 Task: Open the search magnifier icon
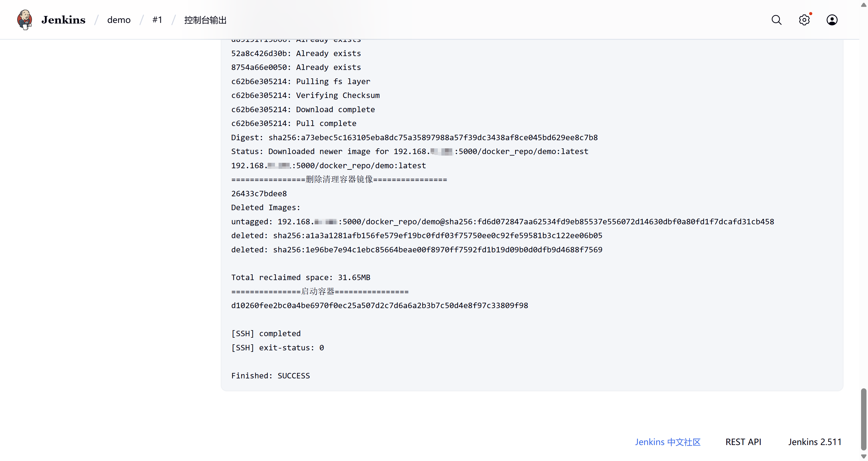coord(776,20)
